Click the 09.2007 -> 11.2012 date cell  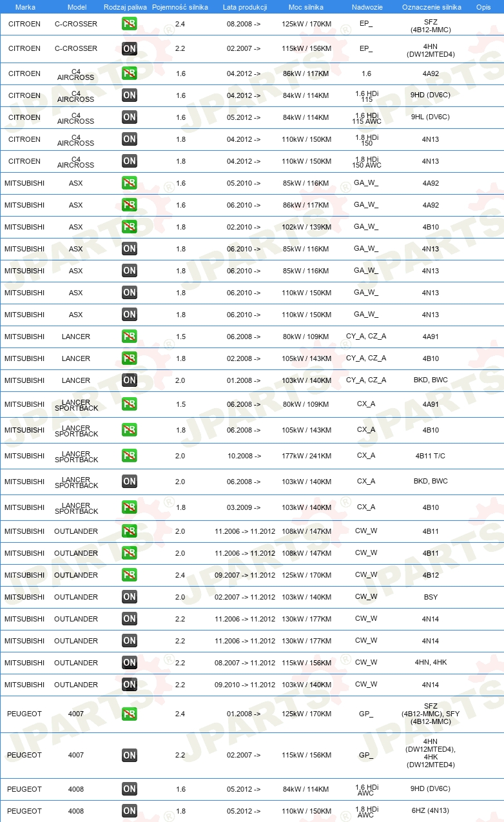click(245, 575)
